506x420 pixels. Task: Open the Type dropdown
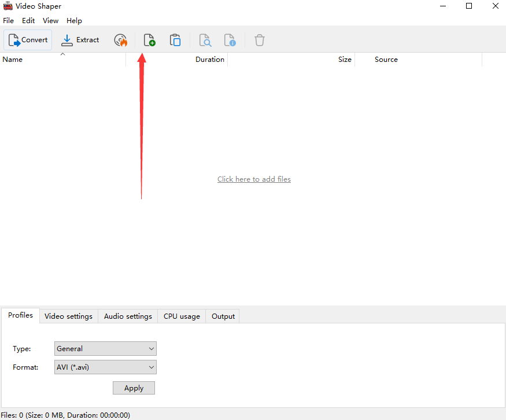(x=105, y=348)
